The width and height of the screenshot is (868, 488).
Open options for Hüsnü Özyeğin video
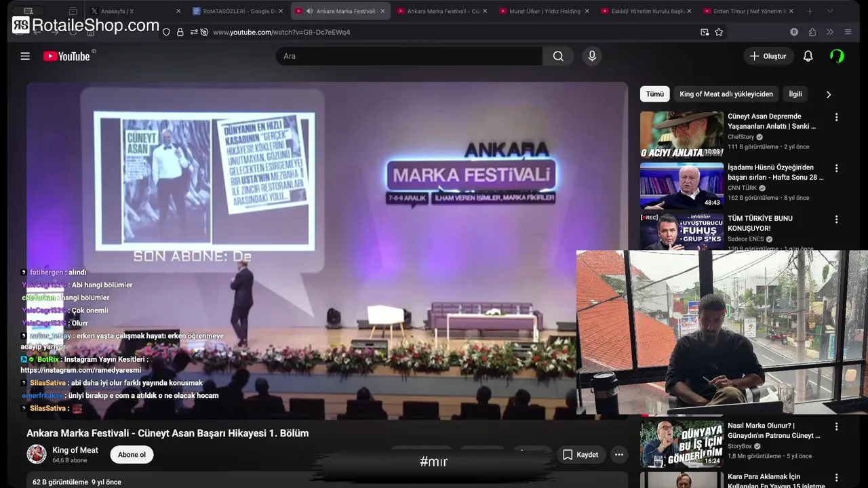(x=836, y=168)
